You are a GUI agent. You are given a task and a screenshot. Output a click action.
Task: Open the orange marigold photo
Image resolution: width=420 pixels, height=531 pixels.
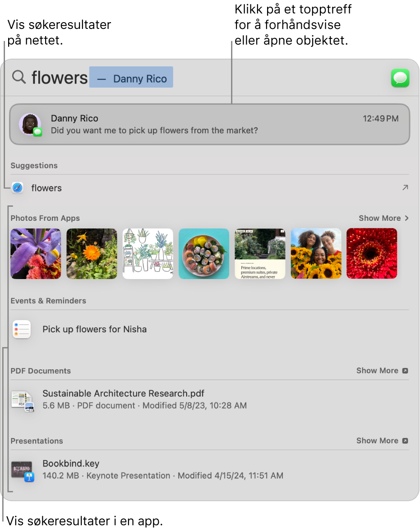click(x=92, y=254)
